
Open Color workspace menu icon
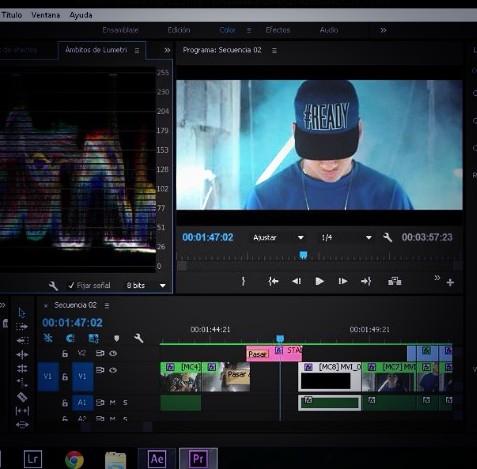pos(249,30)
